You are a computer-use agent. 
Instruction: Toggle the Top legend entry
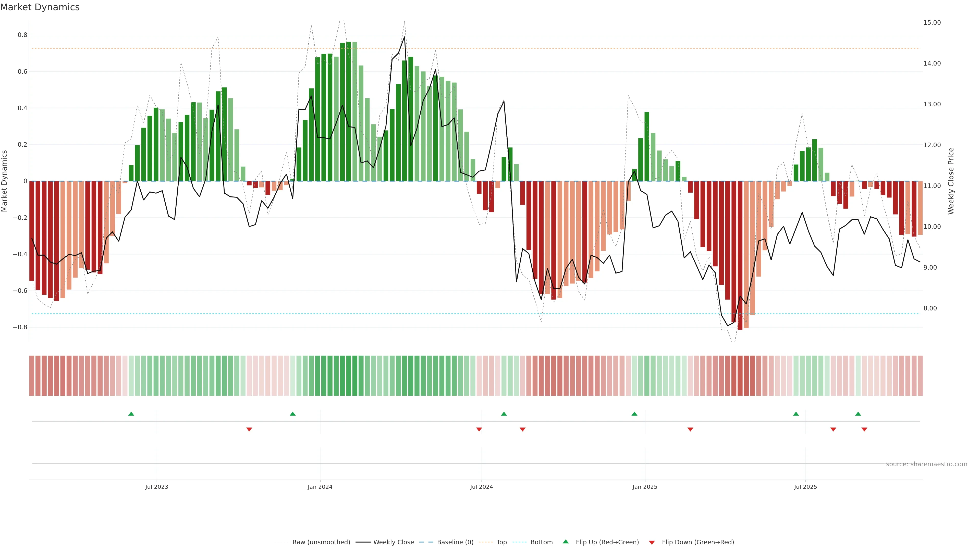[501, 542]
